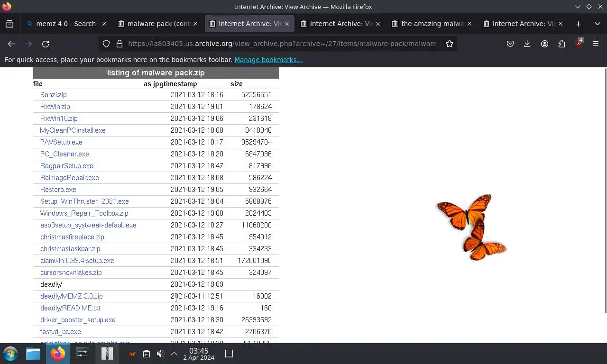Open MyCleanPCInstall.exe link
This screenshot has width=607, height=364.
[73, 130]
